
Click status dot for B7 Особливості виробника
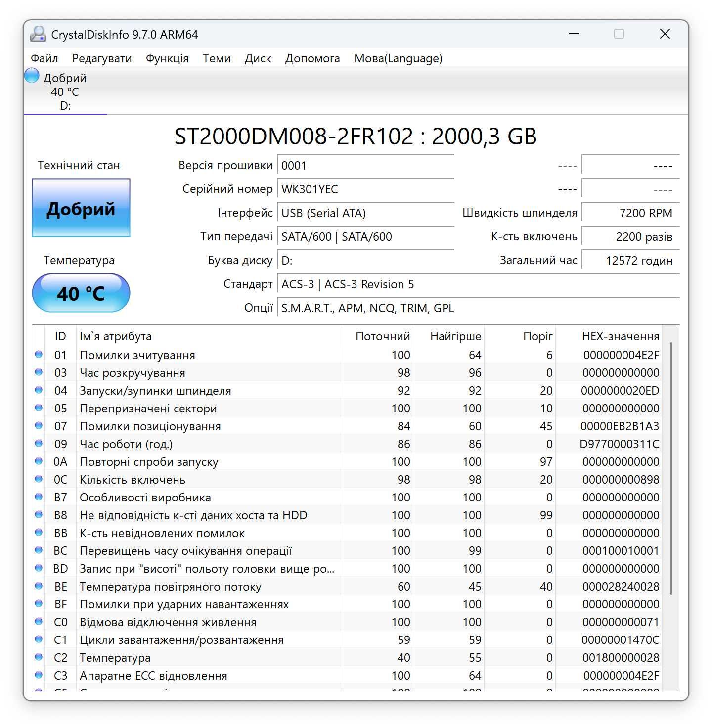pyautogui.click(x=39, y=497)
